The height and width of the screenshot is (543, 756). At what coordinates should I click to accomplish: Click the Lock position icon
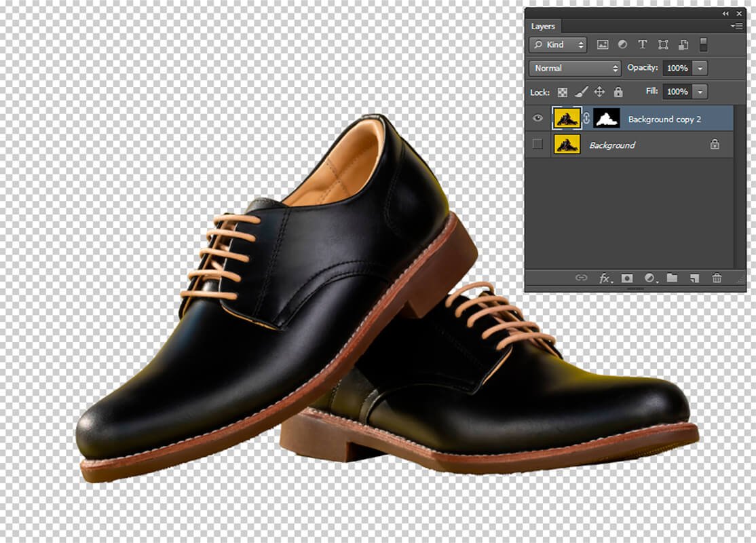599,92
